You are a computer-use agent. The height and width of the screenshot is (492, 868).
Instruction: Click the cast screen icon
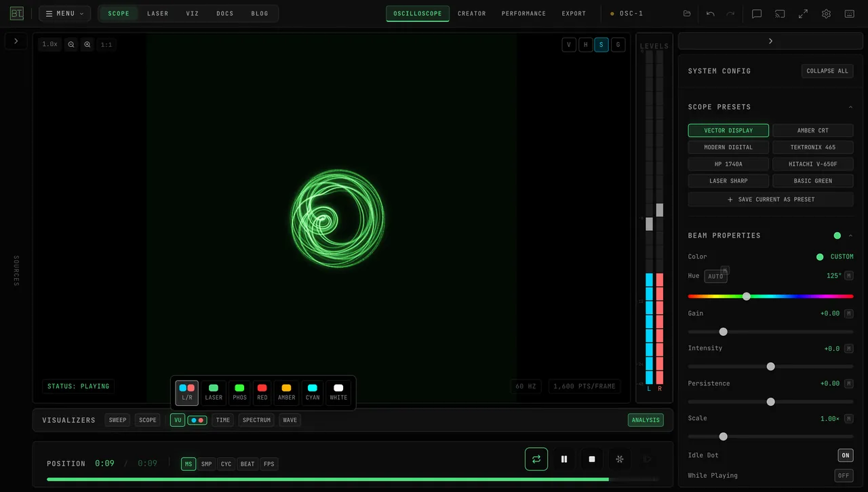pyautogui.click(x=780, y=14)
